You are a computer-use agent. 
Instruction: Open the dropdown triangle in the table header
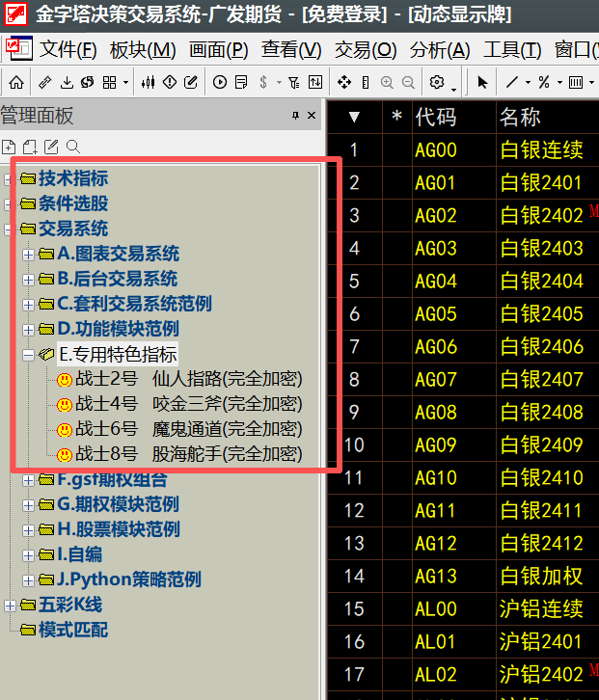coord(354,118)
